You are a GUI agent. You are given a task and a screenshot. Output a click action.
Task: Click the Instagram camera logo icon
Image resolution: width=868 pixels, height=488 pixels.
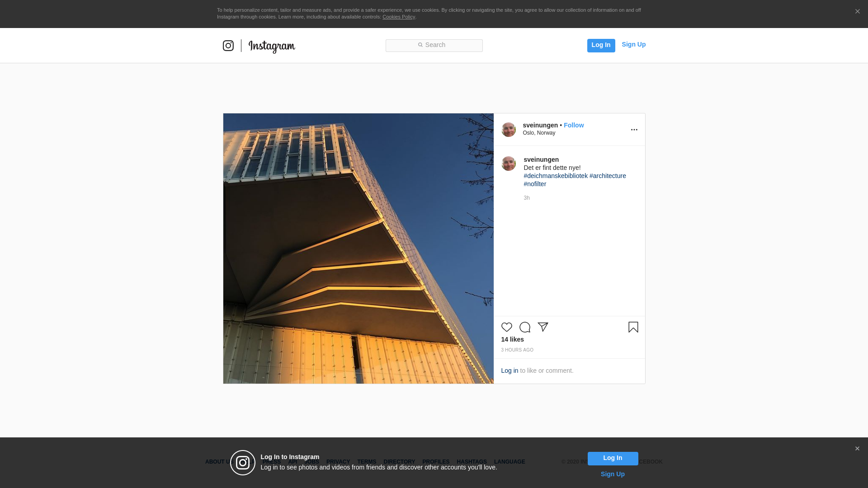click(228, 46)
